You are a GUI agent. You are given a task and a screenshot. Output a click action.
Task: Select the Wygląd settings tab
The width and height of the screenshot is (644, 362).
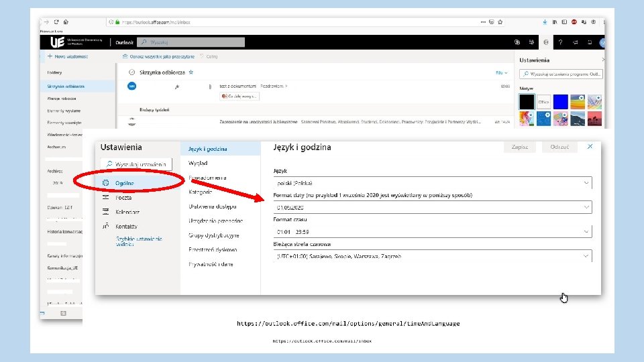pyautogui.click(x=197, y=163)
